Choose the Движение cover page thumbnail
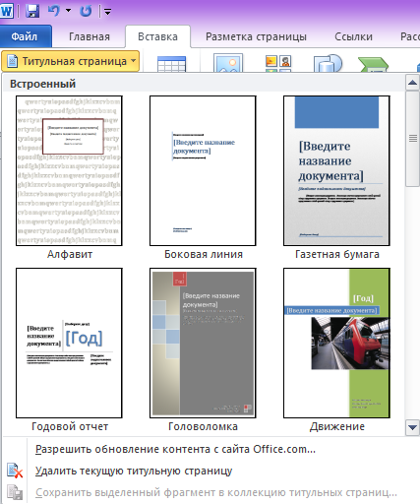The height and width of the screenshot is (504, 420). (x=336, y=343)
